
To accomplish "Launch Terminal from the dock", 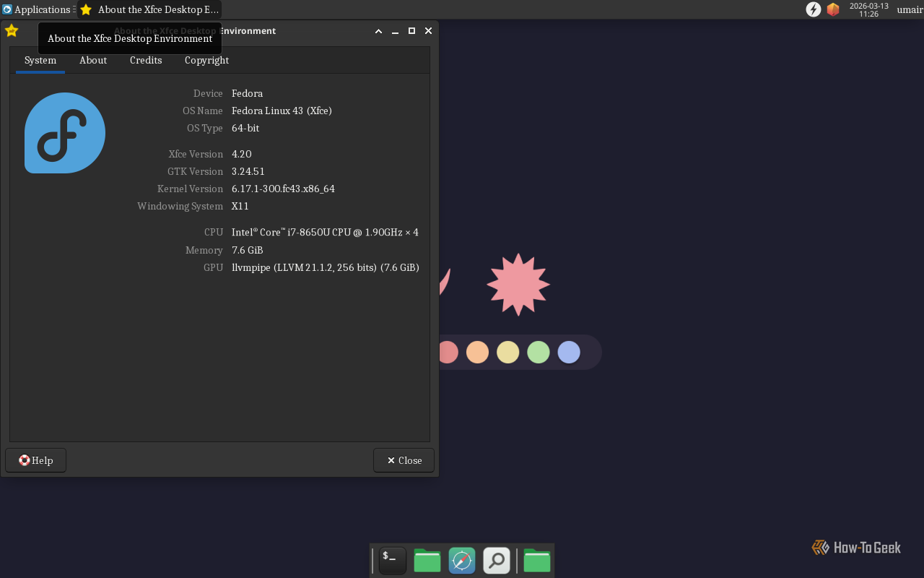I will [393, 561].
